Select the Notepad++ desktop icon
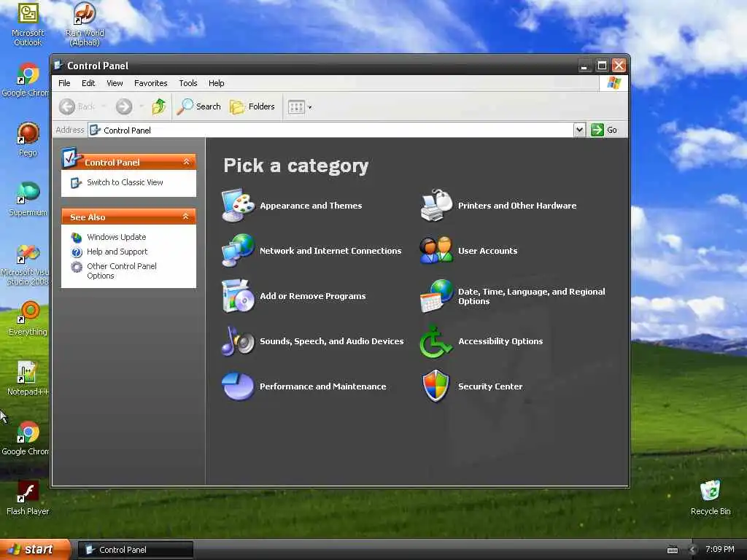747x560 pixels. pos(28,378)
